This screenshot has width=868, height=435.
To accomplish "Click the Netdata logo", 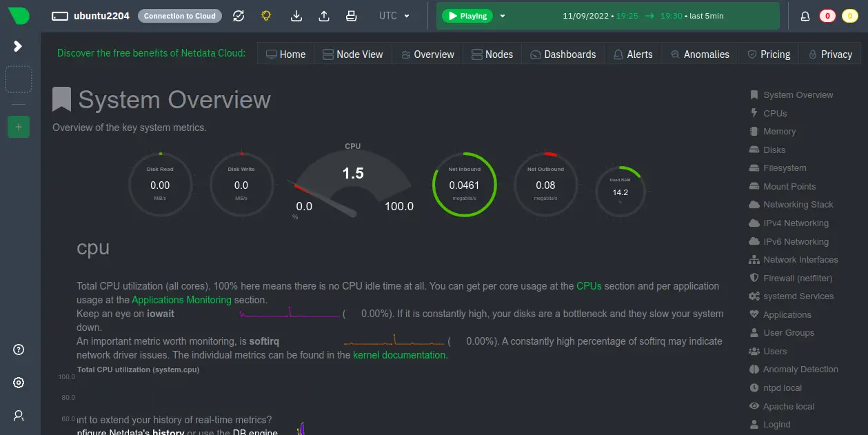I will point(19,16).
